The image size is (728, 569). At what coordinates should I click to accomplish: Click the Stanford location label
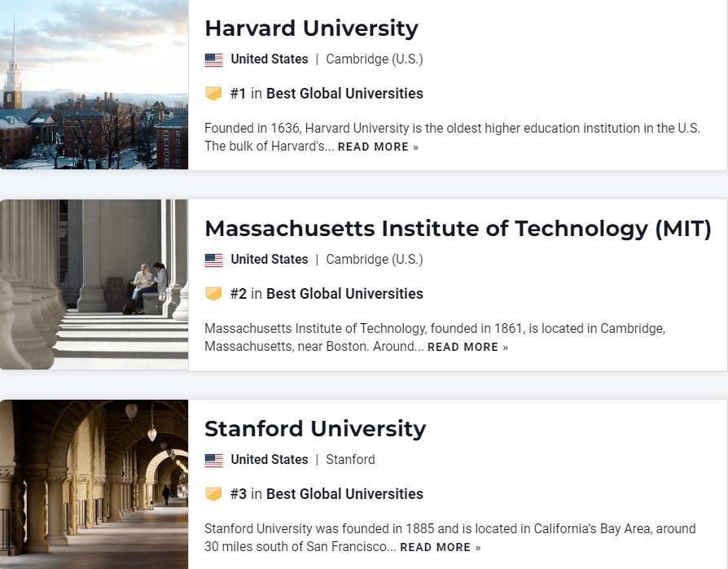click(350, 459)
